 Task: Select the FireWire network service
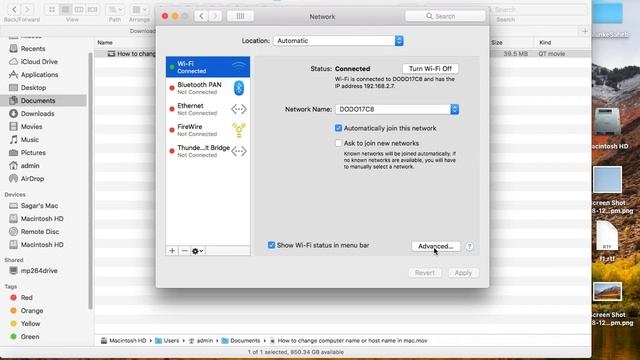208,130
